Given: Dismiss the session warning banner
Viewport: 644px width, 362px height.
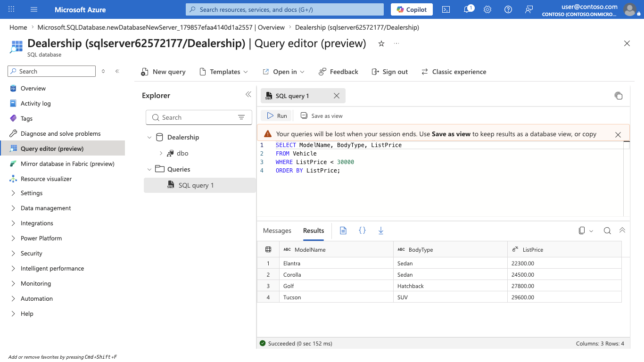Looking at the screenshot, I should 618,134.
